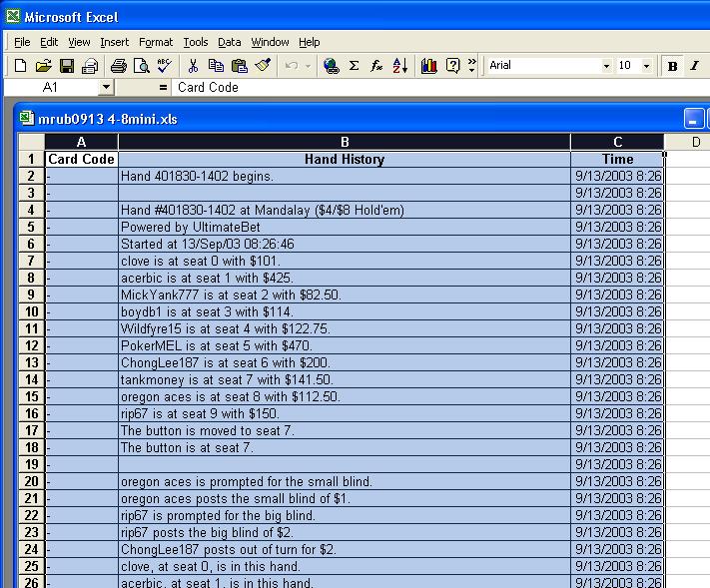Viewport: 710px width, 588px height.
Task: Click the AutoSum sigma icon
Action: (354, 66)
